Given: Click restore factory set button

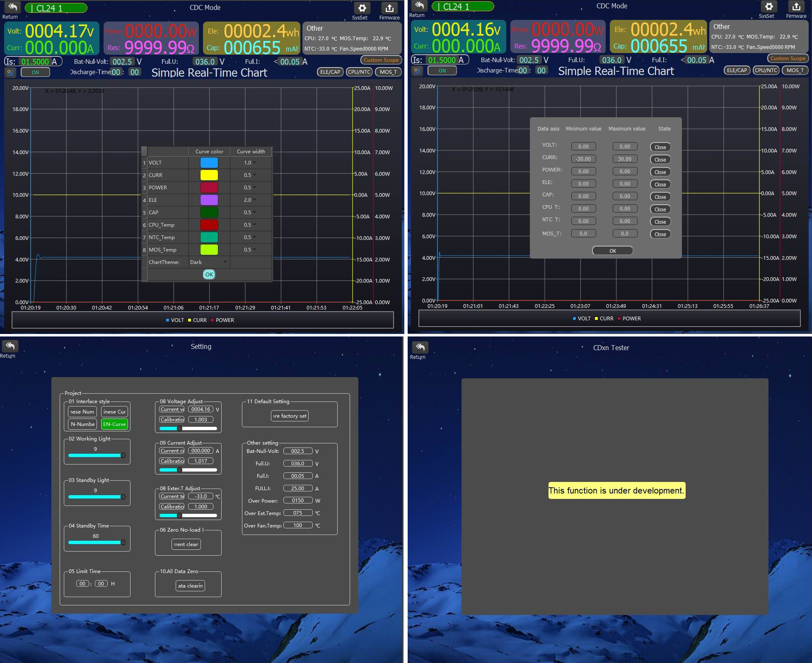Looking at the screenshot, I should coord(290,416).
